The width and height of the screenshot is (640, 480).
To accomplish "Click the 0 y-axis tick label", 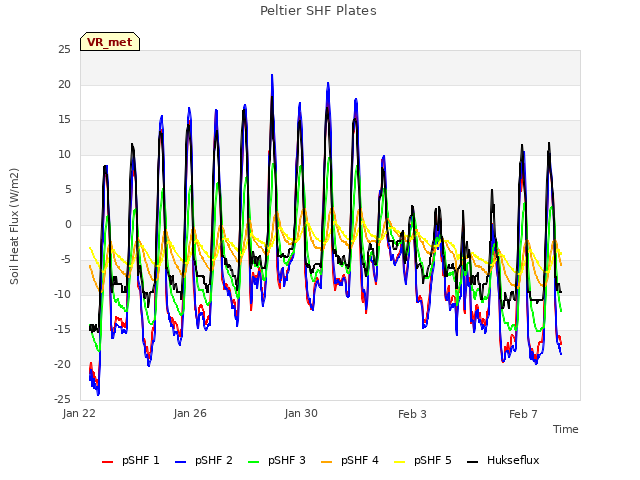I will (x=68, y=224).
